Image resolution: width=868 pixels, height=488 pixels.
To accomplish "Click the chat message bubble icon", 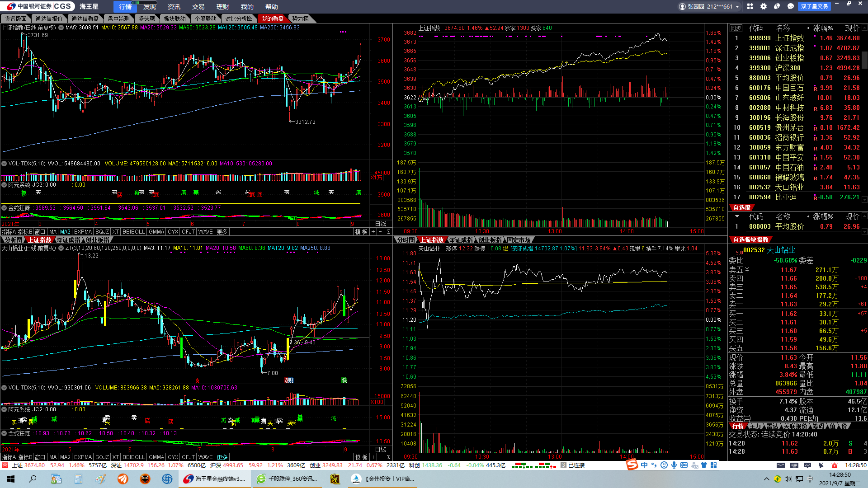I will click(x=791, y=6).
